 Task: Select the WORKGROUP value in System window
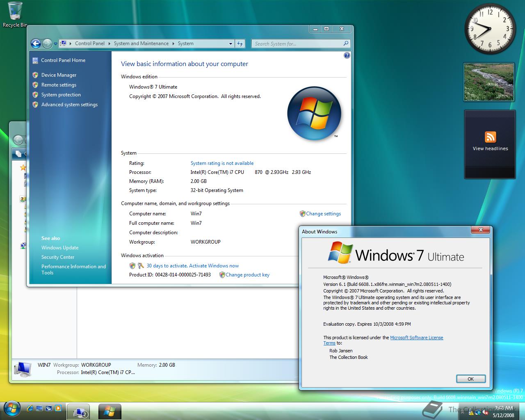point(205,242)
